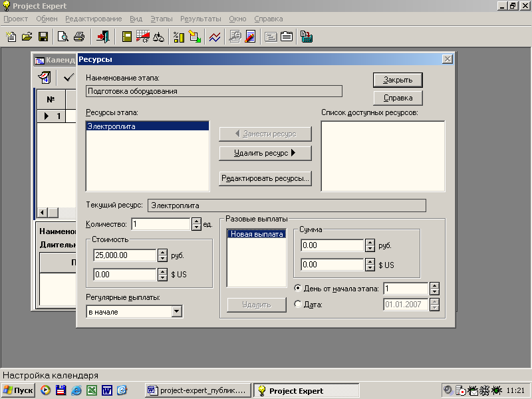Open the Справка menu
The image size is (532, 399).
[269, 19]
